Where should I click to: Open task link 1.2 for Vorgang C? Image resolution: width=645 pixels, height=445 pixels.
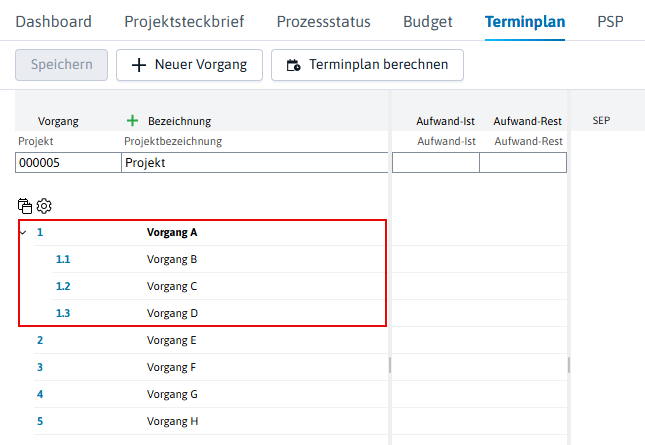tap(63, 286)
